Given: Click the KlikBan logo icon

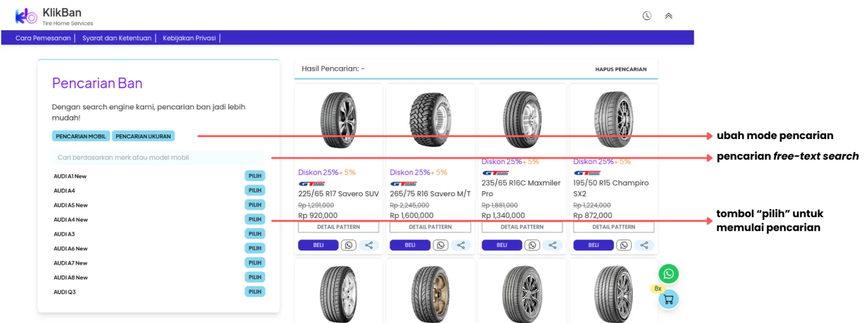Looking at the screenshot, I should coord(26,16).
